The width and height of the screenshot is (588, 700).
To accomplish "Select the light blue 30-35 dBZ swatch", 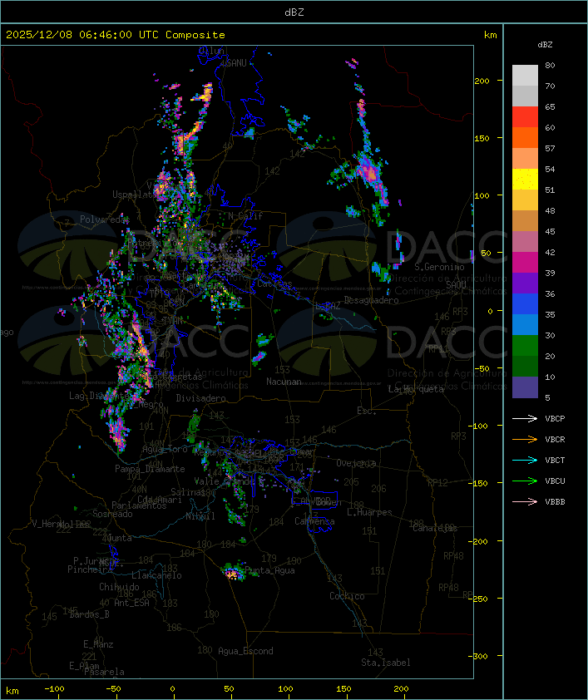I will click(x=525, y=324).
